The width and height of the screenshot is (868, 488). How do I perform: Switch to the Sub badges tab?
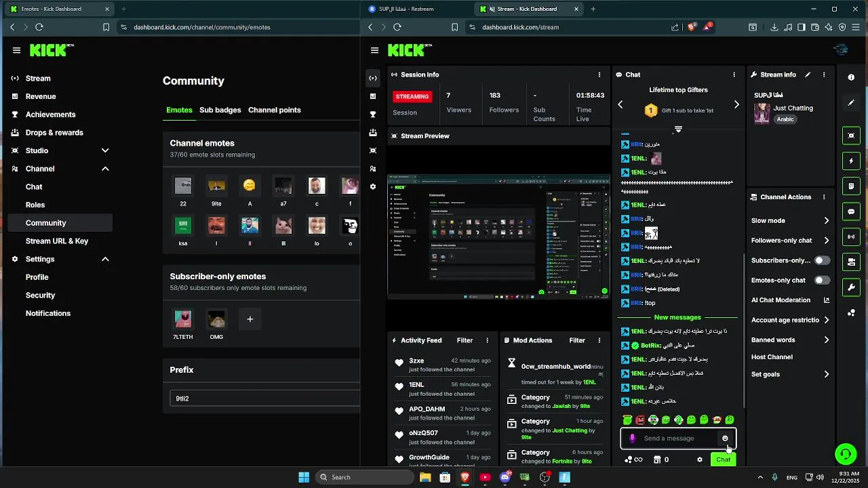tap(219, 110)
